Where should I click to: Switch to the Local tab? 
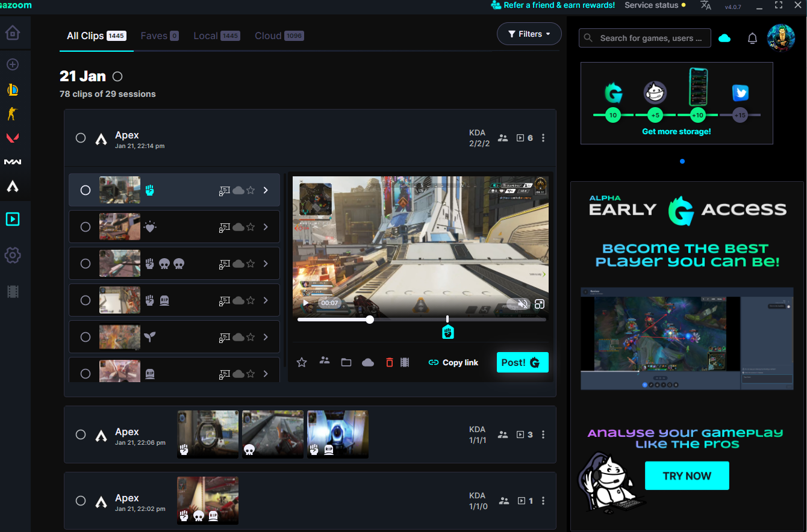point(216,36)
